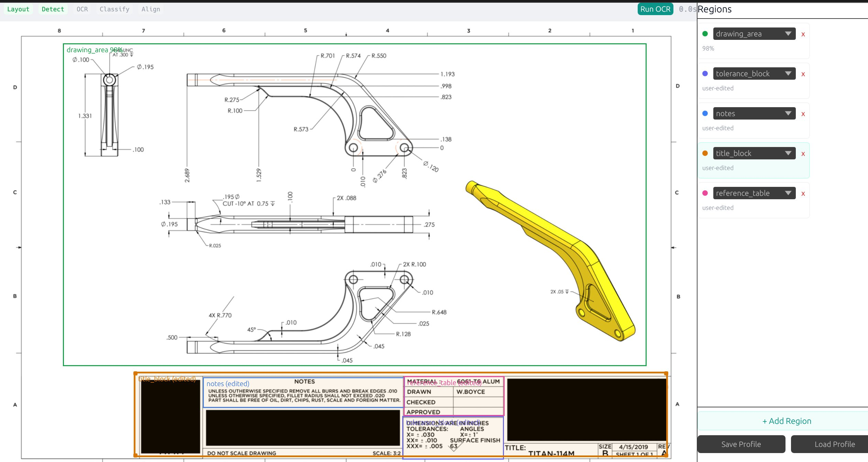
Task: Delete the title_block region via red x
Action: (x=803, y=154)
